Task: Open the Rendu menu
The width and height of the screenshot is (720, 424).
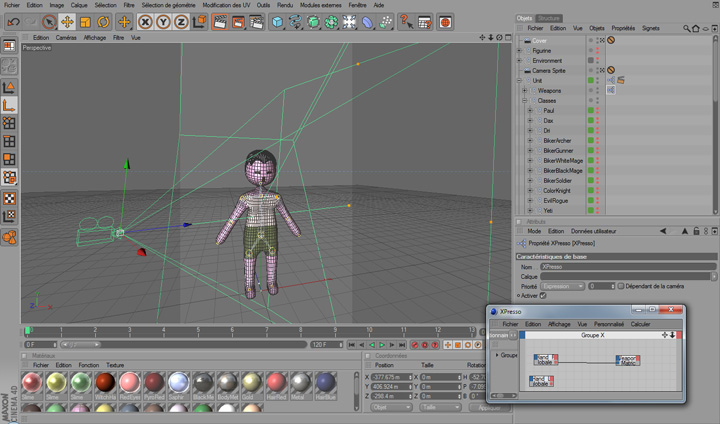Action: click(286, 5)
